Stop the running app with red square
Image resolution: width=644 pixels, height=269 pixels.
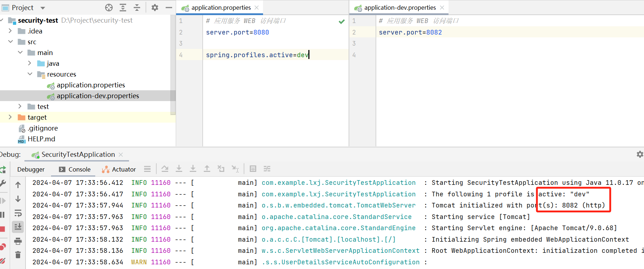3,229
